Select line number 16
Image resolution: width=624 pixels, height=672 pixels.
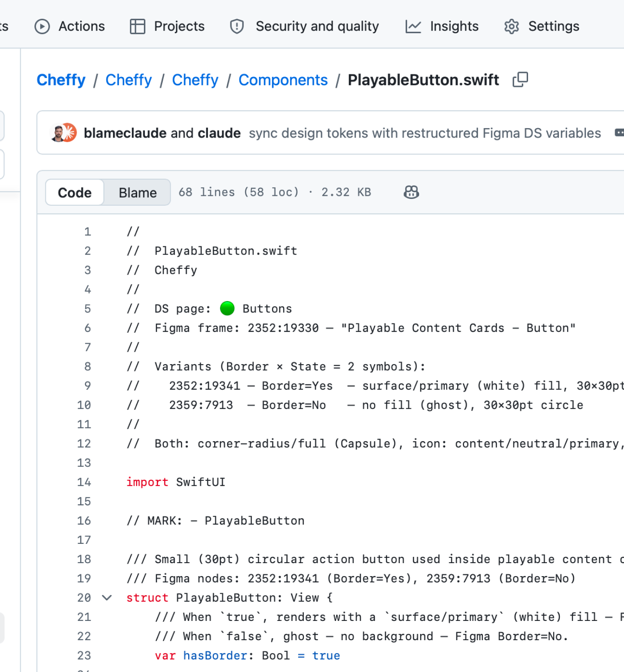pos(84,521)
